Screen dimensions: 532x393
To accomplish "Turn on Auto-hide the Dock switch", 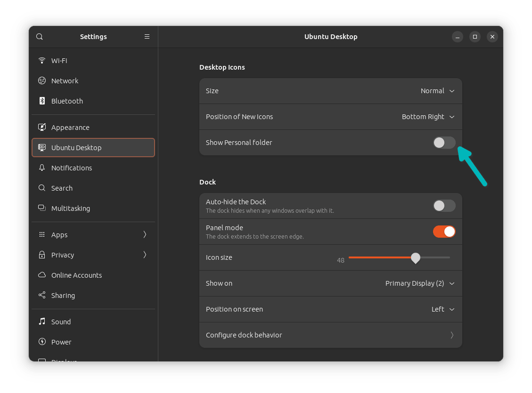I will [x=444, y=206].
